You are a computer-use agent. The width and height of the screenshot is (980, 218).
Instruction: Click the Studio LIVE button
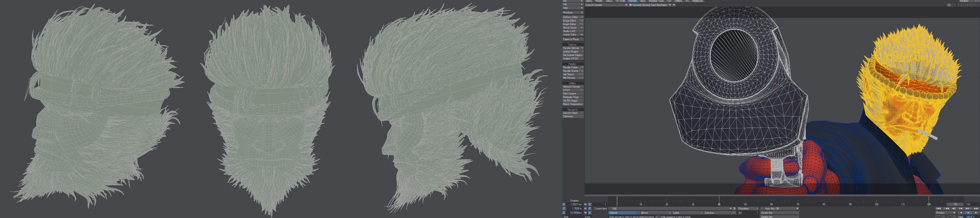(573, 31)
